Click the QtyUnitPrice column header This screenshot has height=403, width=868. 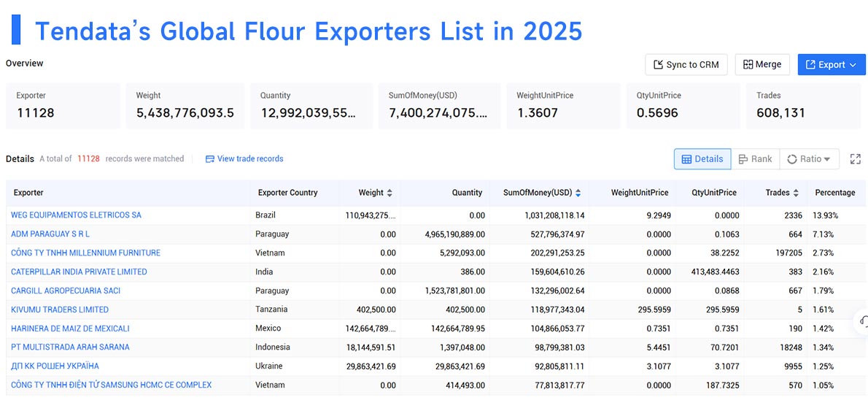(714, 193)
